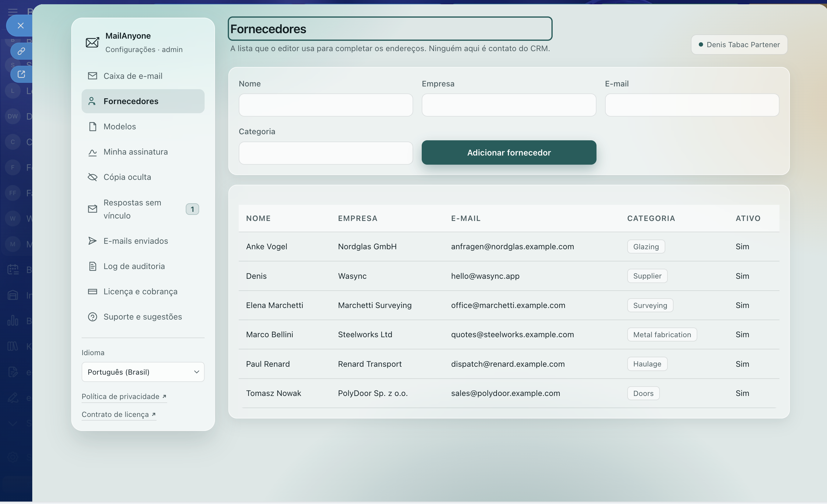Select the name Anke Vogel

pyautogui.click(x=266, y=246)
